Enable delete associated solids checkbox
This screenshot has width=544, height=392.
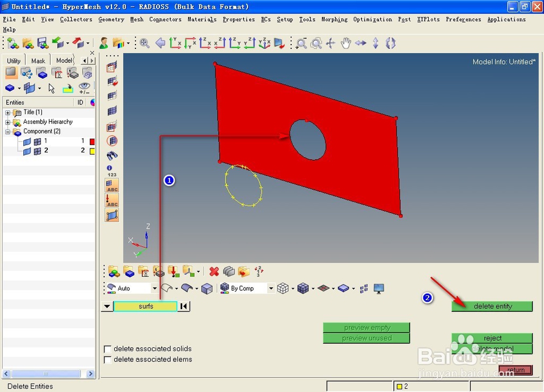[x=108, y=349]
